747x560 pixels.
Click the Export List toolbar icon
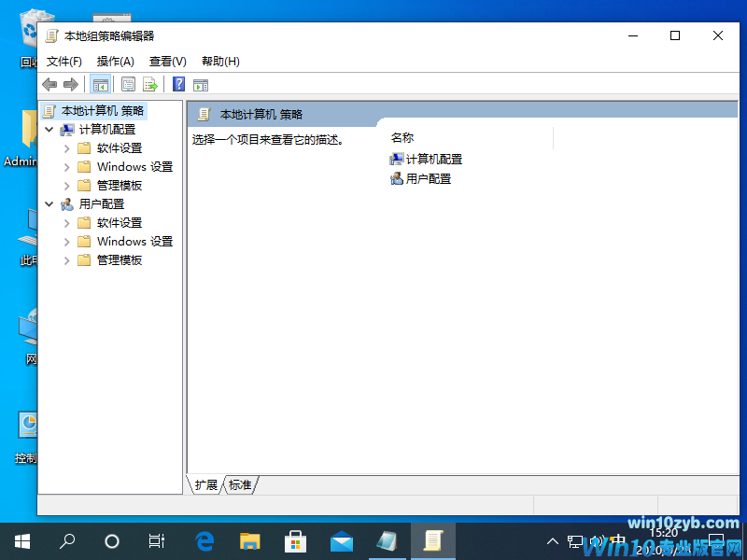coord(150,84)
